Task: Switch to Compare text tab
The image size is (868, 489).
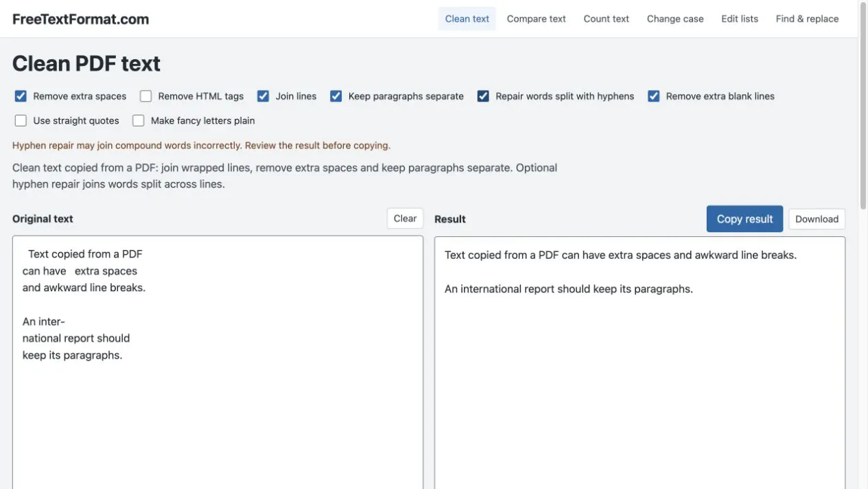Action: (x=537, y=19)
